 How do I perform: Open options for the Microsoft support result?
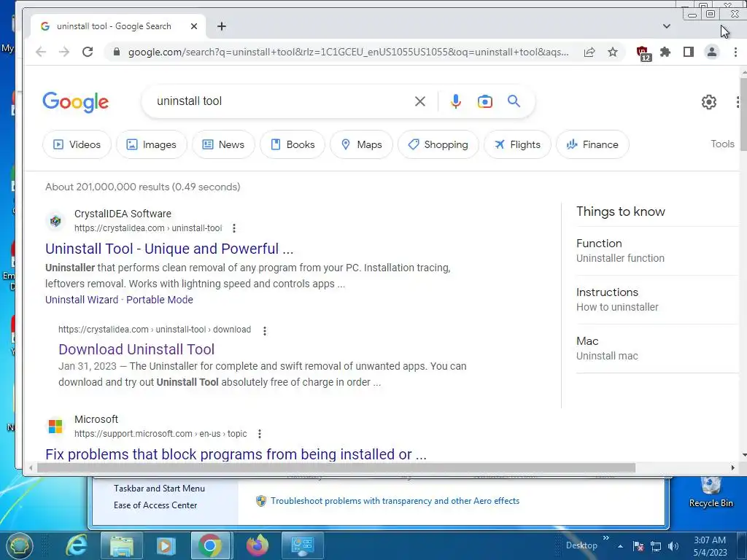click(260, 434)
